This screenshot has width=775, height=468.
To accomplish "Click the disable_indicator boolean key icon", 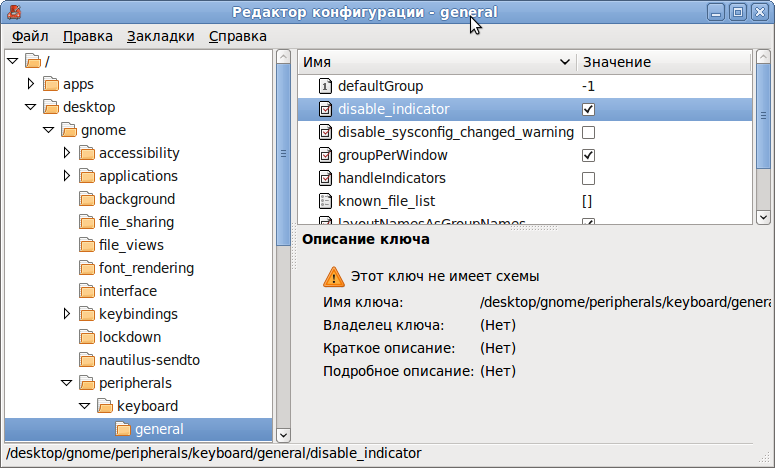I will coord(325,109).
